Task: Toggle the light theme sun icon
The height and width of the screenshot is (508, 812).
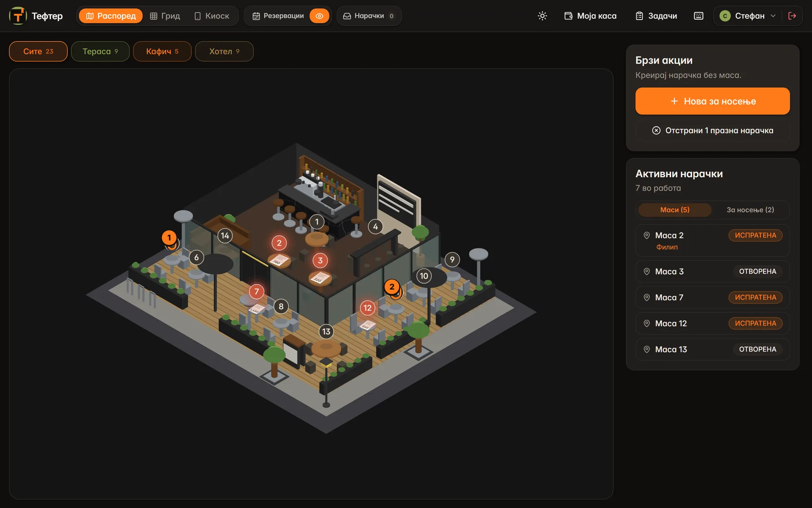Action: pyautogui.click(x=542, y=16)
